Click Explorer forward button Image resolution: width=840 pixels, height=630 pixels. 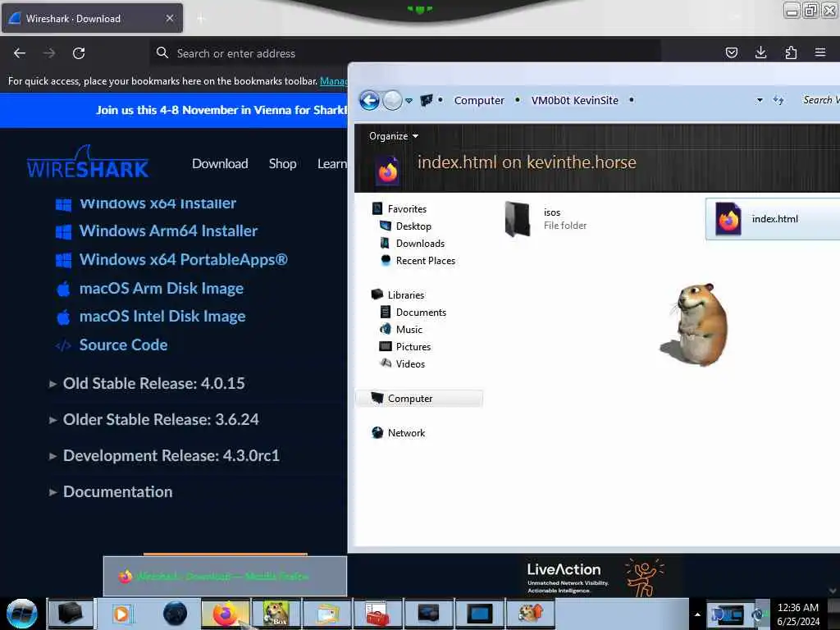click(x=392, y=100)
